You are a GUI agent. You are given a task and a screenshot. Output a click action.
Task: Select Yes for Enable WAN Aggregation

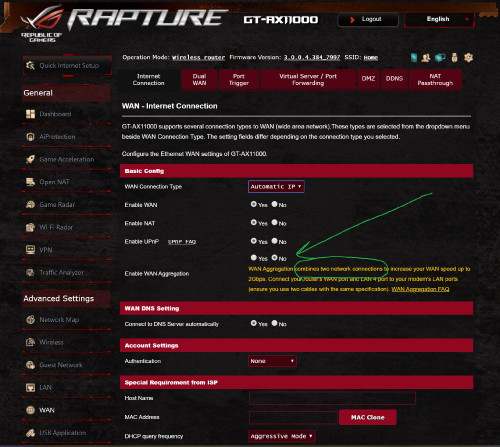[x=254, y=258]
